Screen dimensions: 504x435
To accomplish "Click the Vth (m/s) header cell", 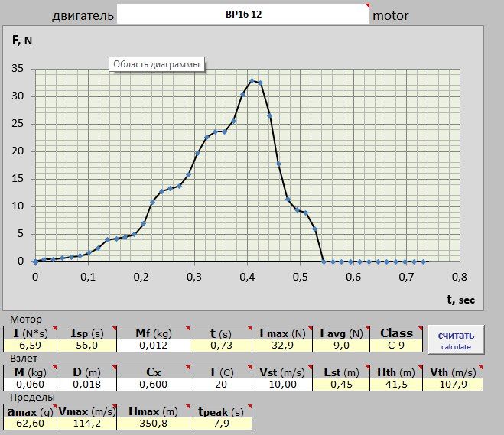I will 453,372.
